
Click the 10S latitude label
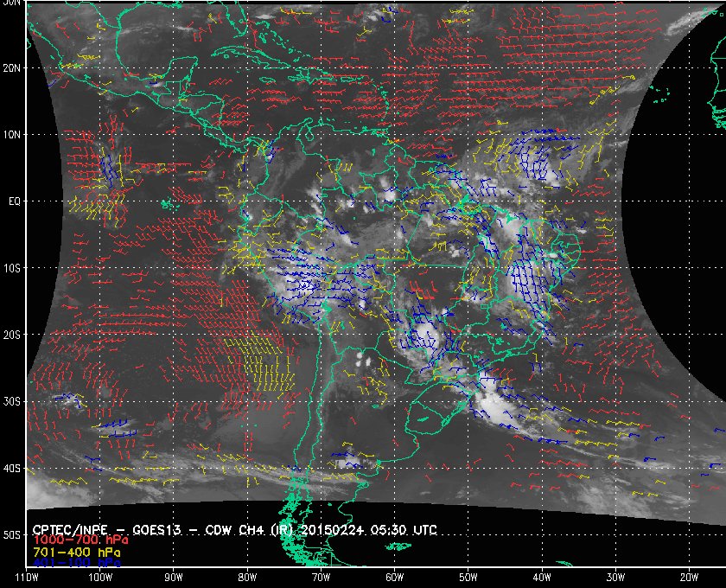point(11,268)
